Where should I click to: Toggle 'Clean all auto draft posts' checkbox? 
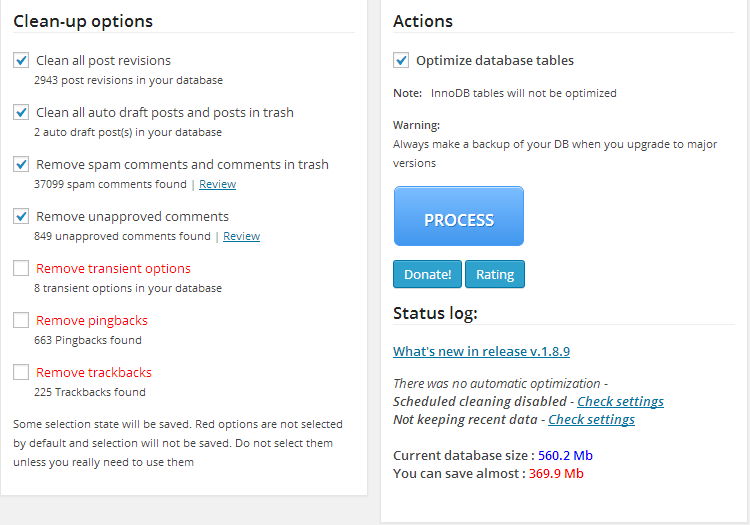pyautogui.click(x=21, y=112)
